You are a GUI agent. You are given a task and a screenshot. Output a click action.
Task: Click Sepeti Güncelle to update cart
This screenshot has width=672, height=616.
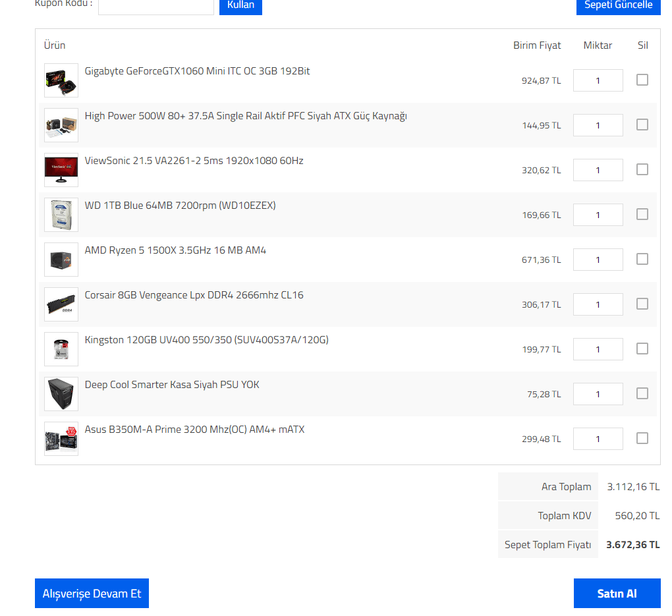point(618,6)
